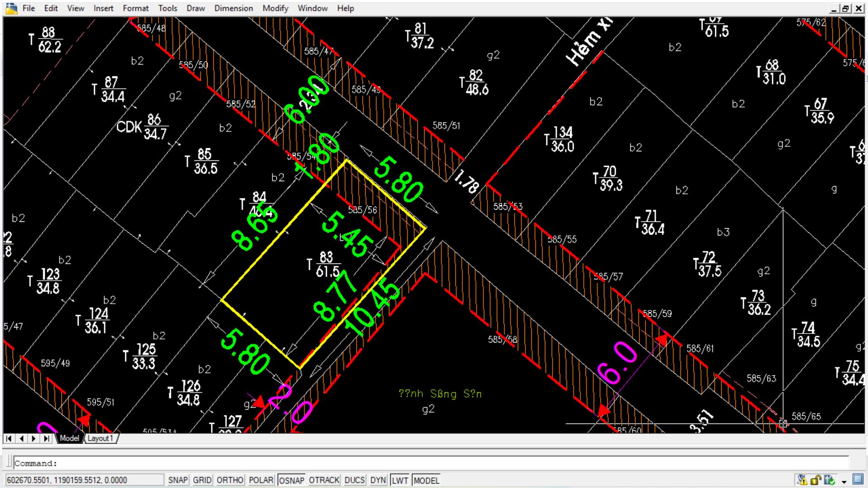This screenshot has width=868, height=488.
Task: Open the communication center warning icon
Action: click(x=802, y=480)
